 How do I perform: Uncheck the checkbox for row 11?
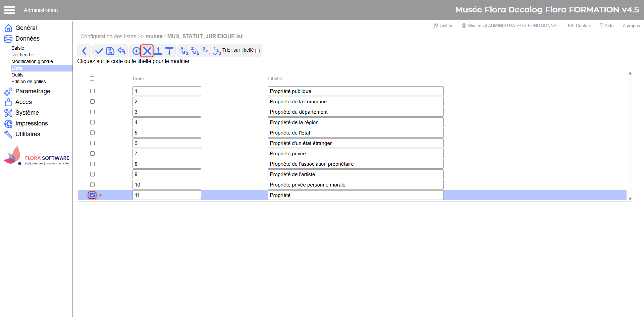tap(92, 195)
